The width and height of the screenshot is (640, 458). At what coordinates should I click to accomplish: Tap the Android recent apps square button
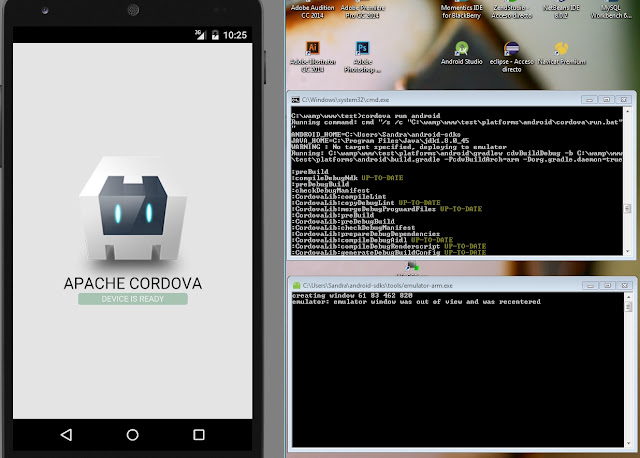point(199,435)
